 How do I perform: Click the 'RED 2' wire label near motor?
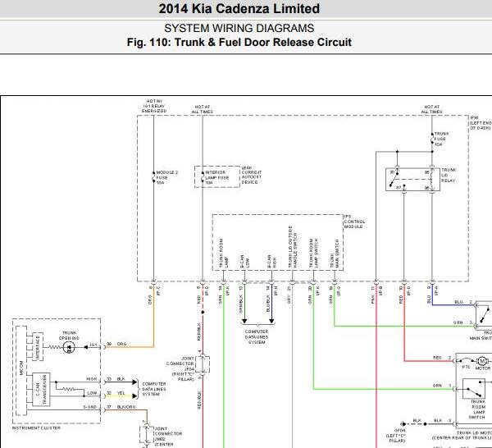point(442,358)
